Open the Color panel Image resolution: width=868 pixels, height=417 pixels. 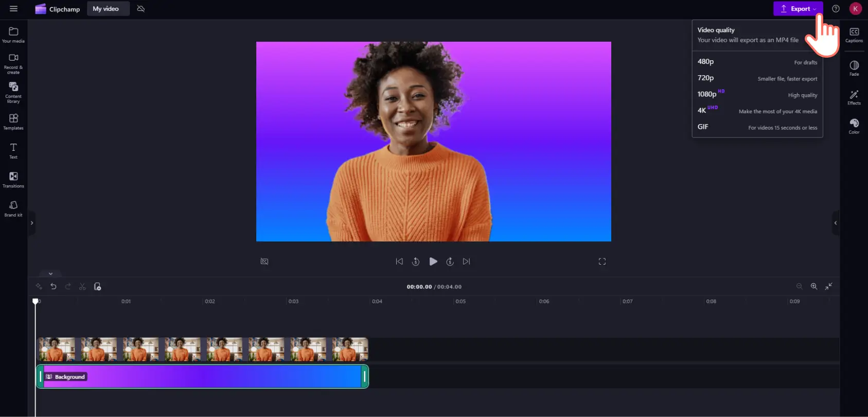[854, 126]
